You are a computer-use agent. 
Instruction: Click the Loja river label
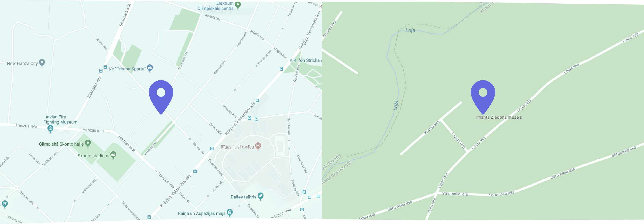(x=410, y=30)
